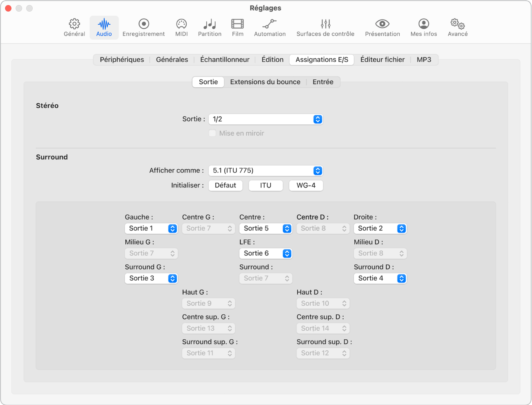Click the Partition settings icon

click(209, 27)
